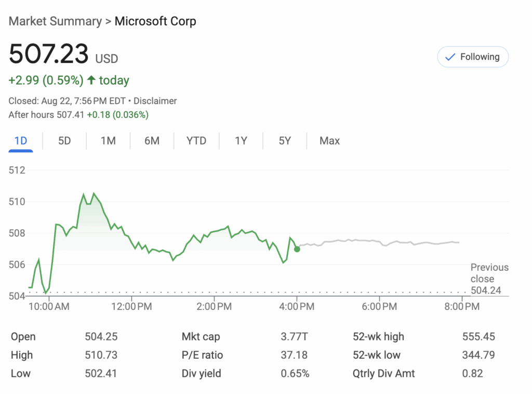Open the Max range tab

click(x=329, y=141)
